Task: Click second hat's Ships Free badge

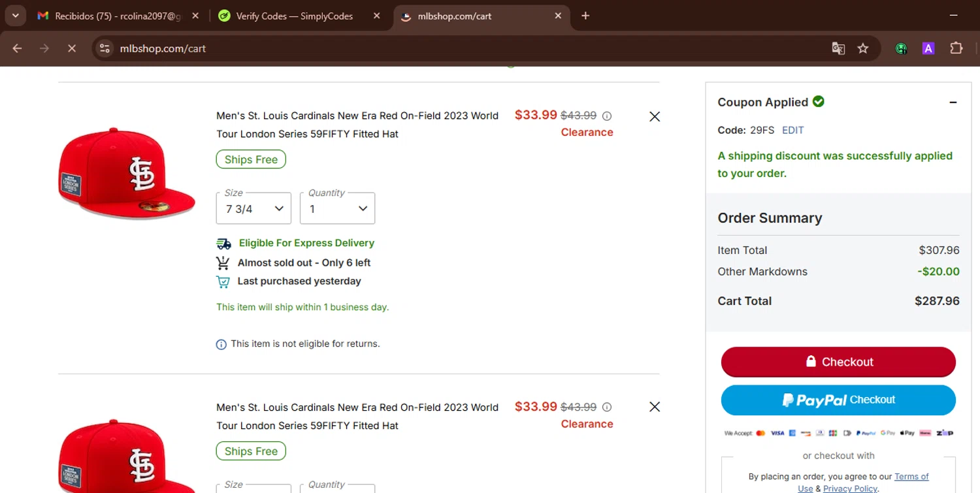Action: [x=251, y=451]
